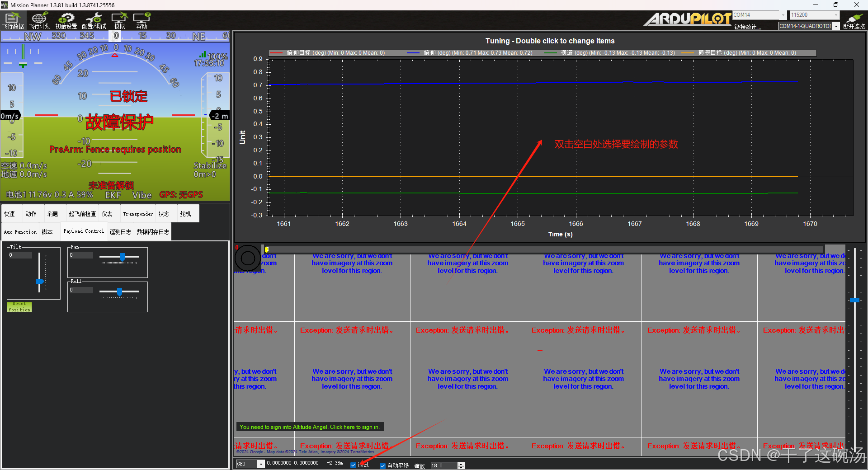Open the 飞行计划 flight plan screen

pos(40,21)
